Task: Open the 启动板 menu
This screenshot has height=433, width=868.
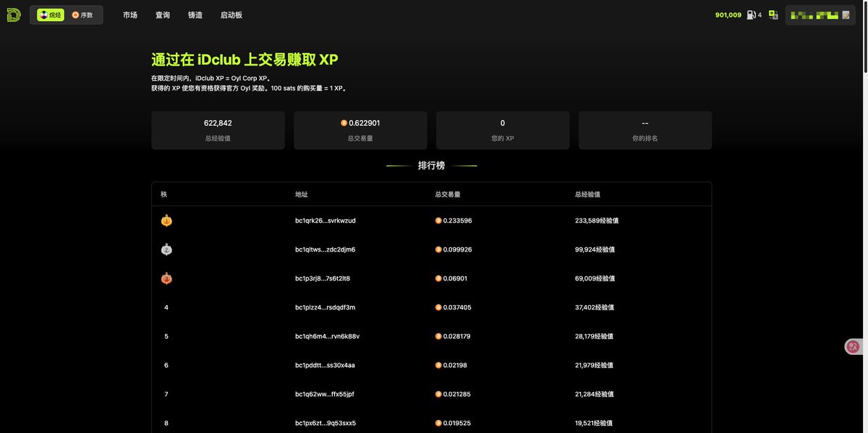Action: pos(231,15)
